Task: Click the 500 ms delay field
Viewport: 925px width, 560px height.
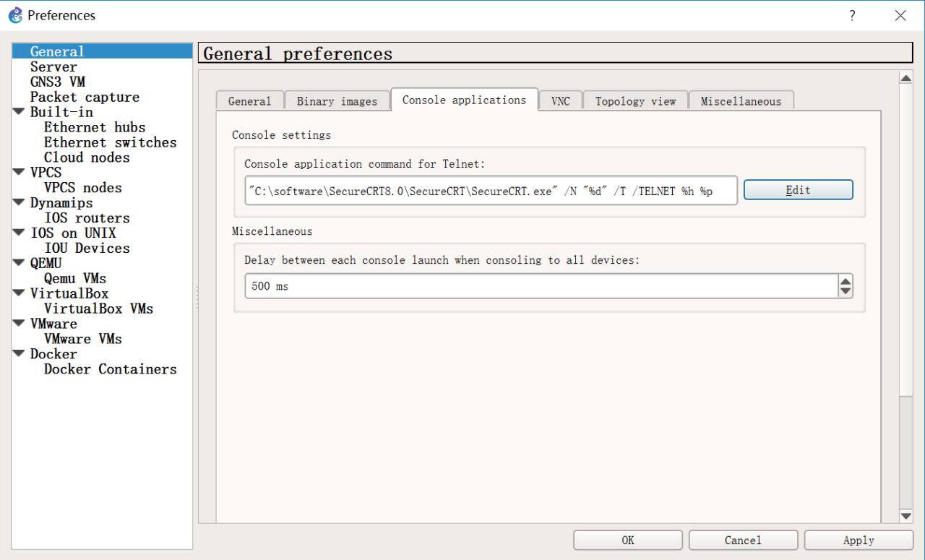Action: point(541,286)
